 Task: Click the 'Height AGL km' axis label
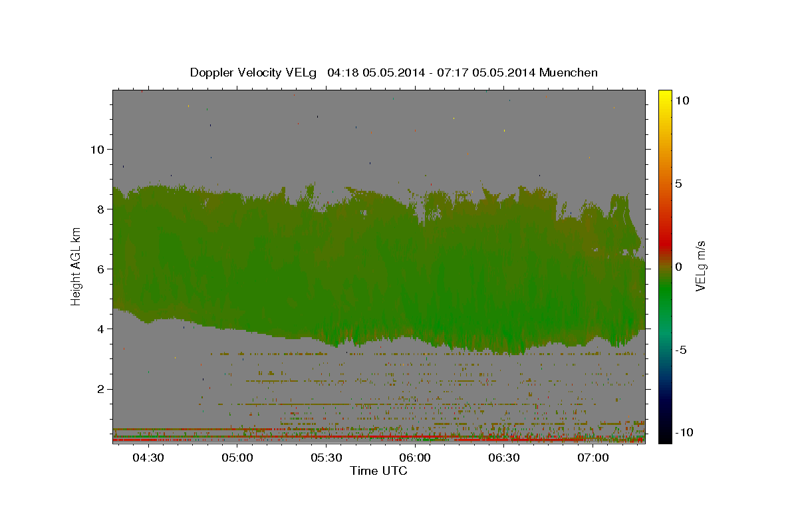click(x=76, y=266)
